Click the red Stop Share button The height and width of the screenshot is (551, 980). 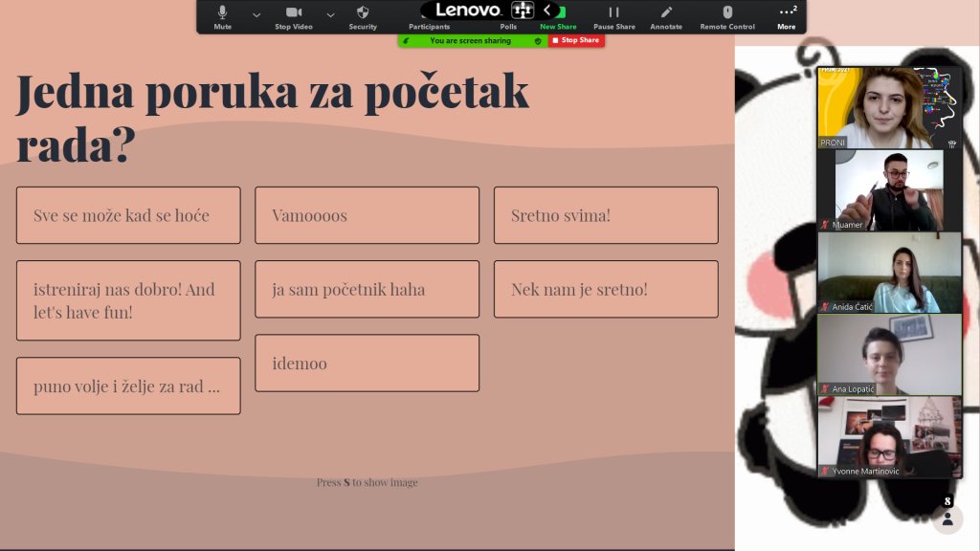pyautogui.click(x=576, y=40)
